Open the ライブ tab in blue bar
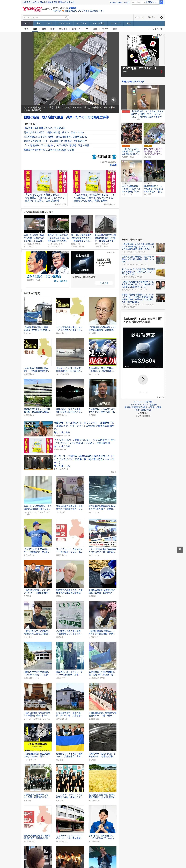This screenshot has width=186, height=868. pos(49,24)
